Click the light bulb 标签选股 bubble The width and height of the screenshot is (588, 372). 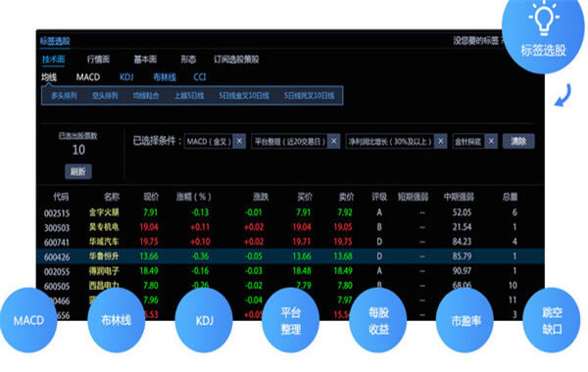[x=543, y=33]
